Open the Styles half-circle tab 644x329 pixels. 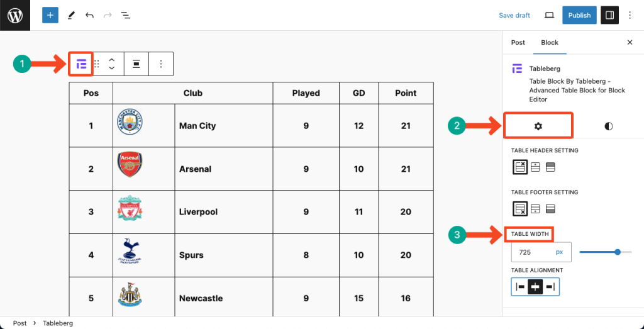609,126
